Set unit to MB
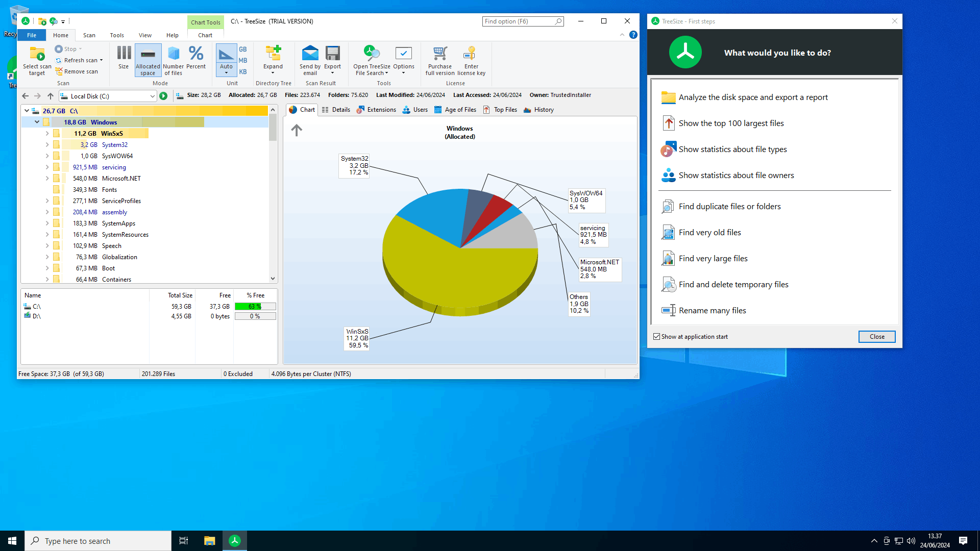 pyautogui.click(x=243, y=61)
